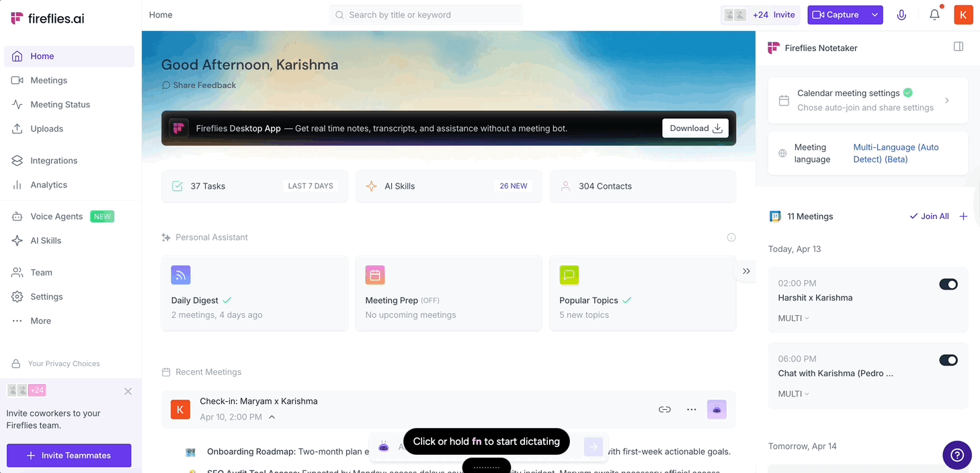Click the Today, Apr 13 date label
The height and width of the screenshot is (473, 980).
point(794,249)
